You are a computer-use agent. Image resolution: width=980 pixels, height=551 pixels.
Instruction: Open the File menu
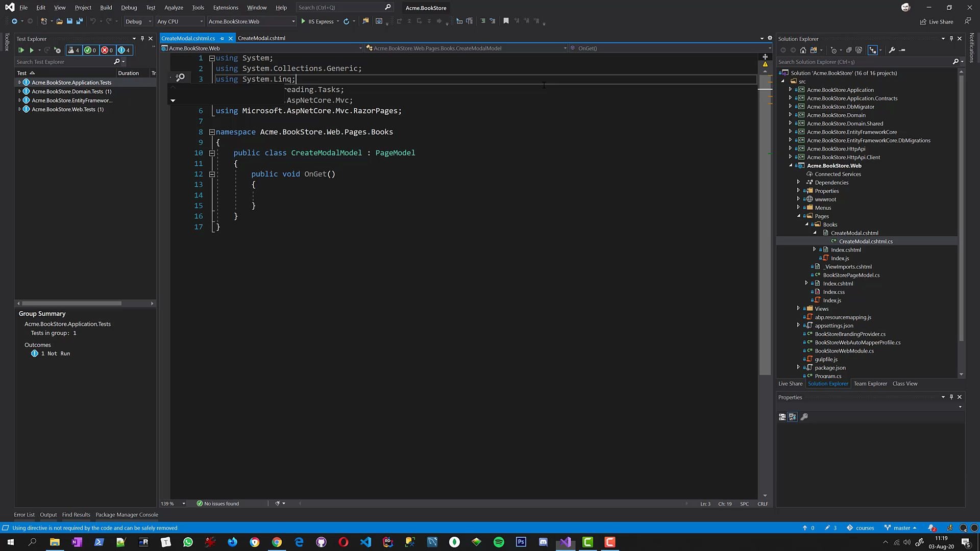(x=23, y=8)
